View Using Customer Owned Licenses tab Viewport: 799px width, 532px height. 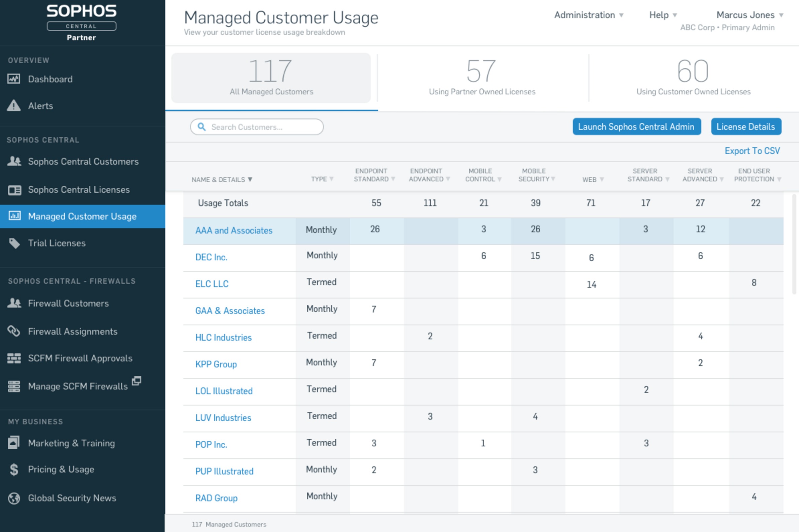click(x=692, y=78)
